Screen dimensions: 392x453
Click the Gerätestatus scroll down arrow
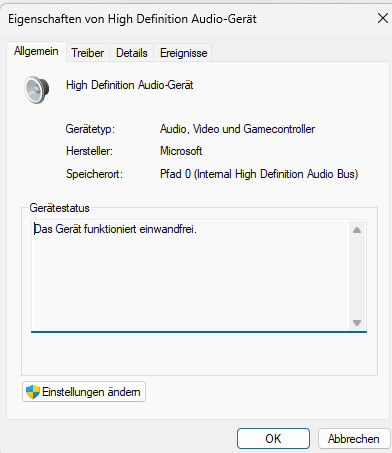pyautogui.click(x=357, y=323)
